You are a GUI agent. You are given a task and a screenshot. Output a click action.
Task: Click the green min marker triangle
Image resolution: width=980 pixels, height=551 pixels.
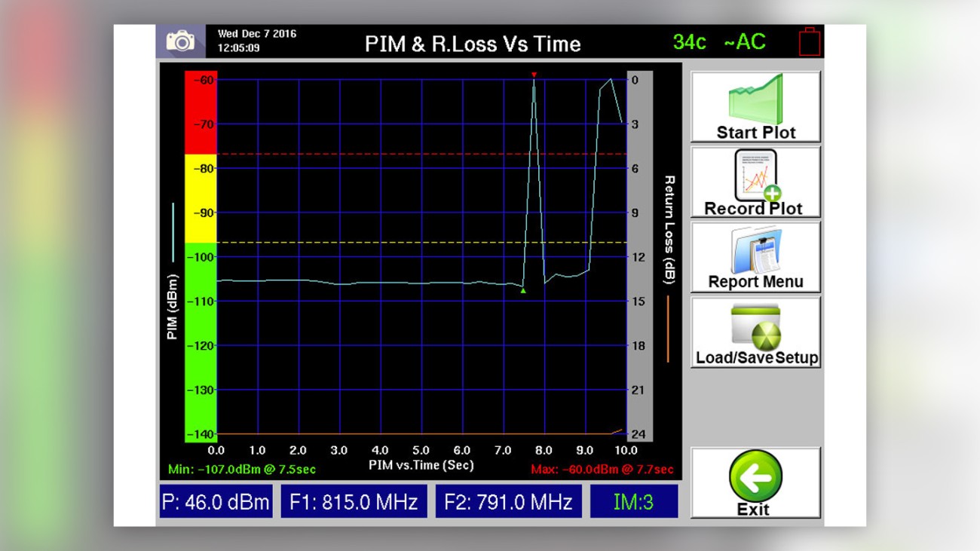522,290
